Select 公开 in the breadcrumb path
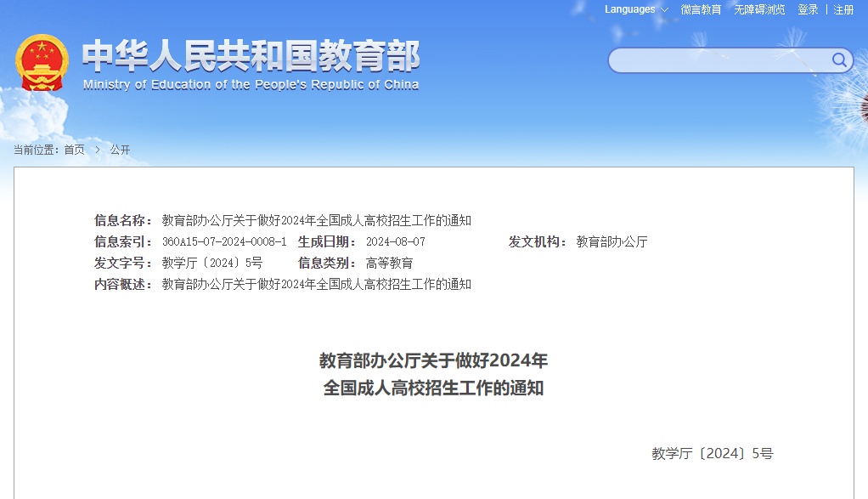The height and width of the screenshot is (499, 868). click(120, 150)
